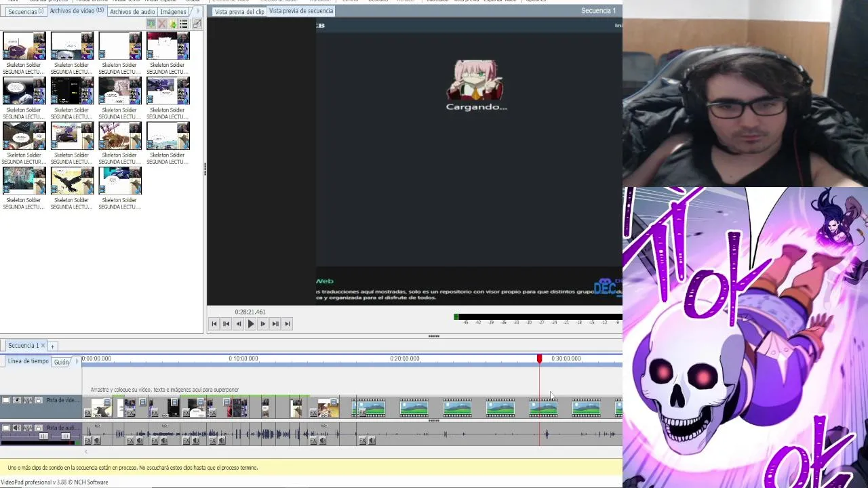The image size is (868, 488).
Task: Step back one frame button
Action: [239, 324]
